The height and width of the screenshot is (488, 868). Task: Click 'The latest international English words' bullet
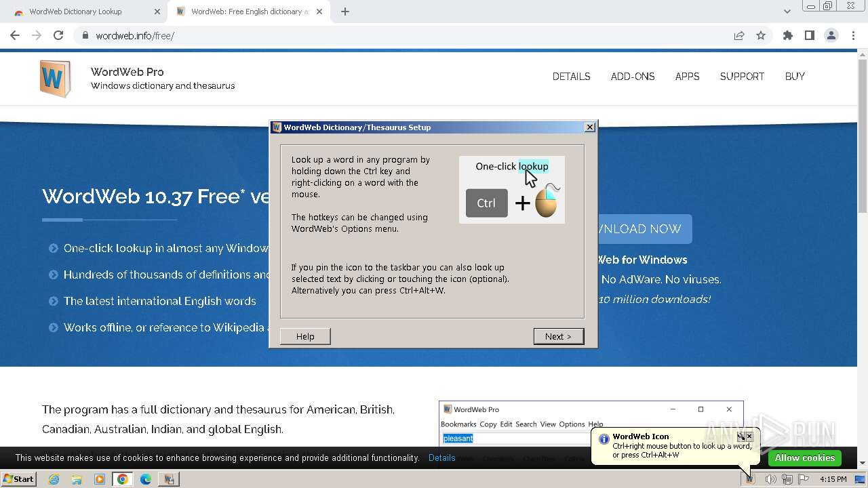point(160,301)
